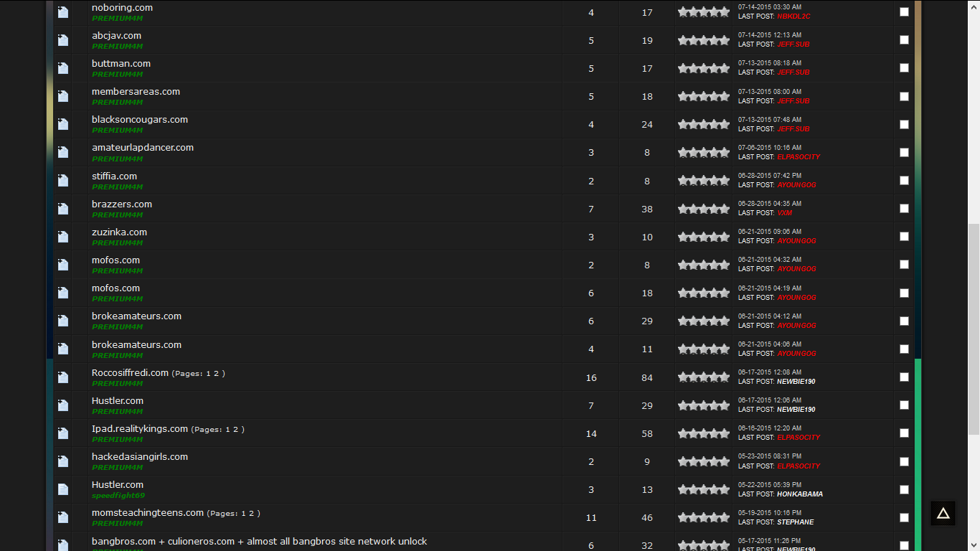980x551 pixels.
Task: Click the scroll-to-top triangle button
Action: coord(943,513)
